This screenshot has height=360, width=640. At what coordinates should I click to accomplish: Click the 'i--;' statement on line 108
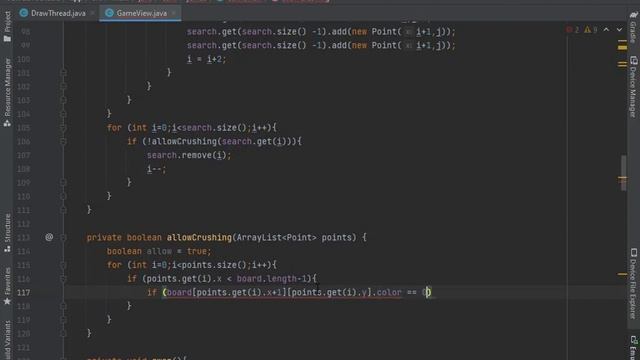157,169
